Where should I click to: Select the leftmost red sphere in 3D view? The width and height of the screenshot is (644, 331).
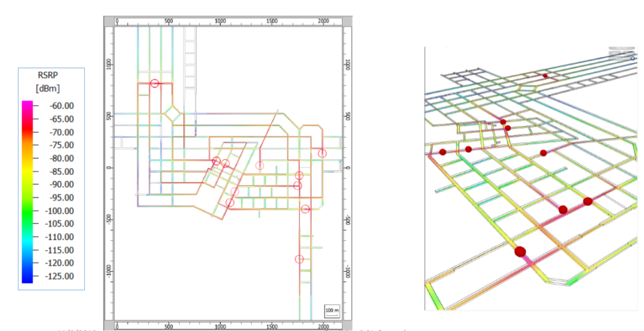(x=443, y=152)
